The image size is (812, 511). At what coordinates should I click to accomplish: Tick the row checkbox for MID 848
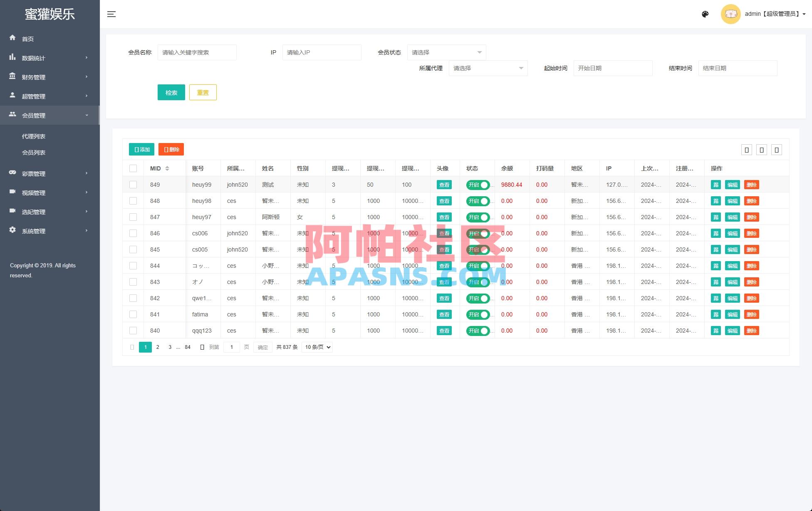(x=133, y=200)
